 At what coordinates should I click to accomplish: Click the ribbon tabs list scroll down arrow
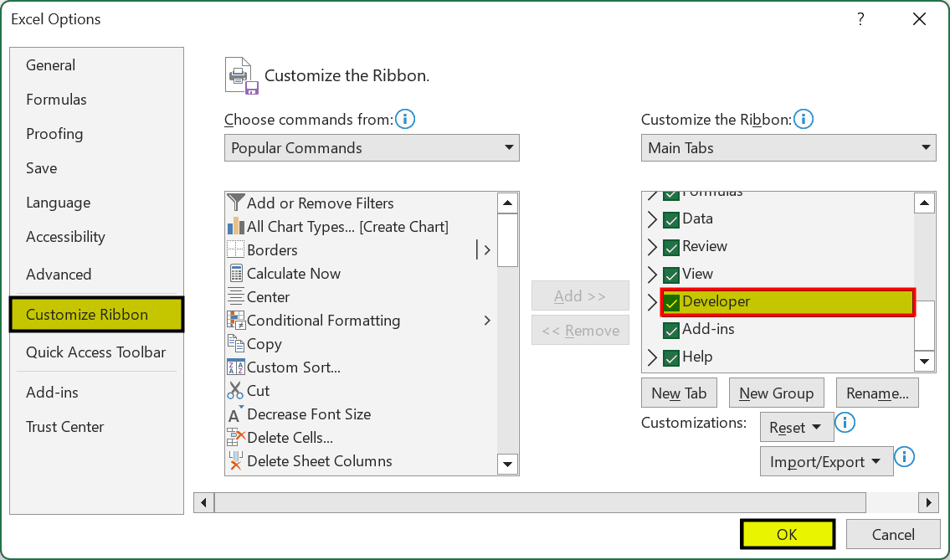(x=924, y=362)
